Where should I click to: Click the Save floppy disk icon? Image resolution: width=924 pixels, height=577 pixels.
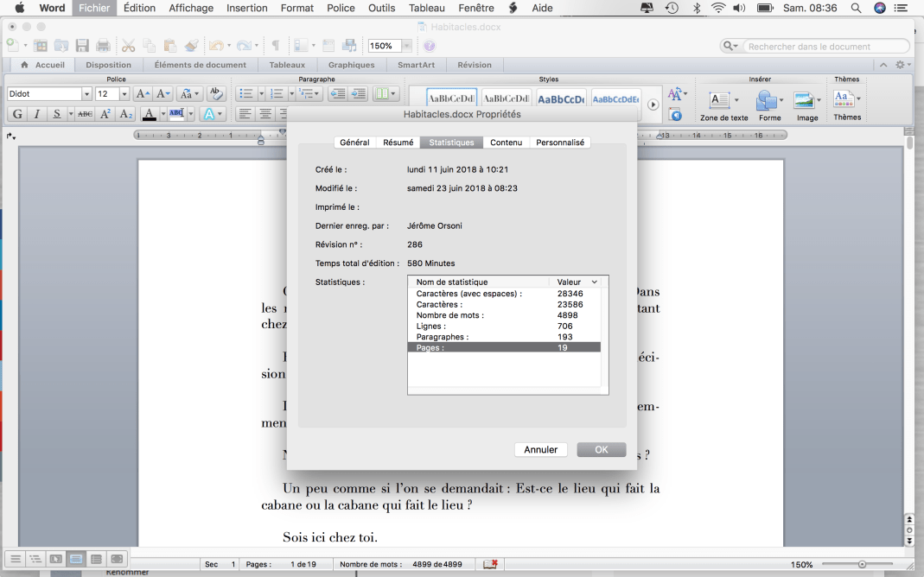pyautogui.click(x=82, y=46)
